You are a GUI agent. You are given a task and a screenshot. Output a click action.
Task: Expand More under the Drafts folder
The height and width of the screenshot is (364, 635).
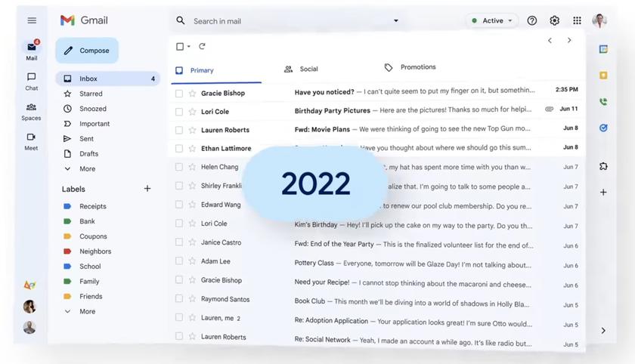pos(87,169)
